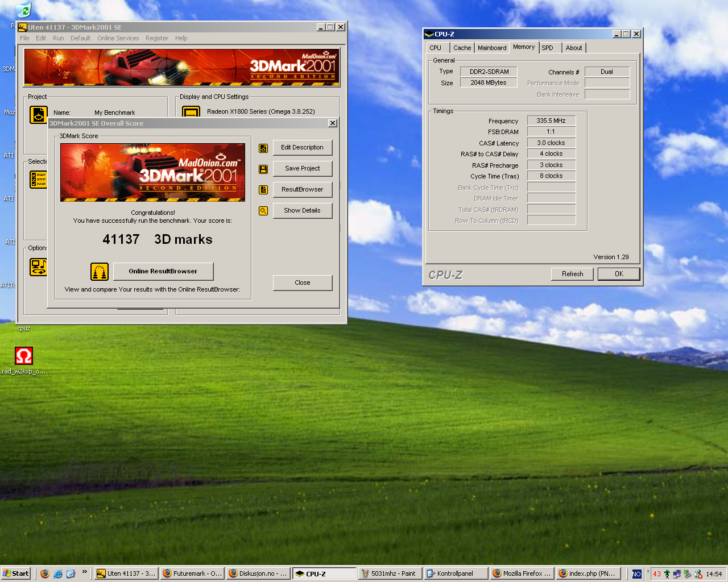Expand the Quick Launch overflow chevron
The width and height of the screenshot is (728, 582).
[x=85, y=572]
